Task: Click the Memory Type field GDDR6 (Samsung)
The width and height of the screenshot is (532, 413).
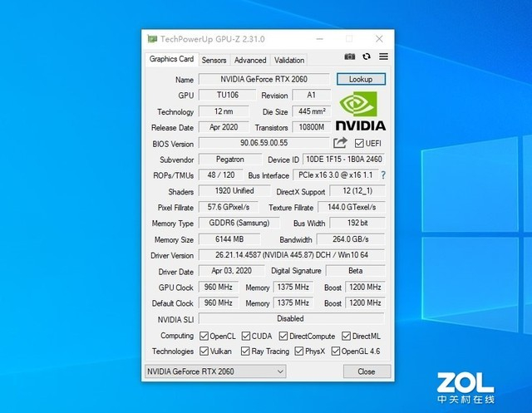Action: [x=239, y=223]
